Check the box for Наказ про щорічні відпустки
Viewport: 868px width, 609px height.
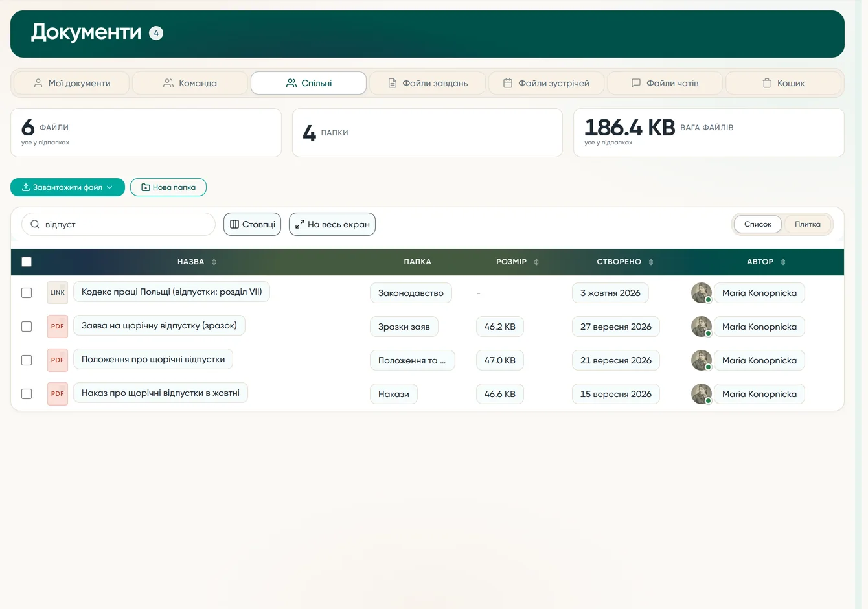point(27,394)
